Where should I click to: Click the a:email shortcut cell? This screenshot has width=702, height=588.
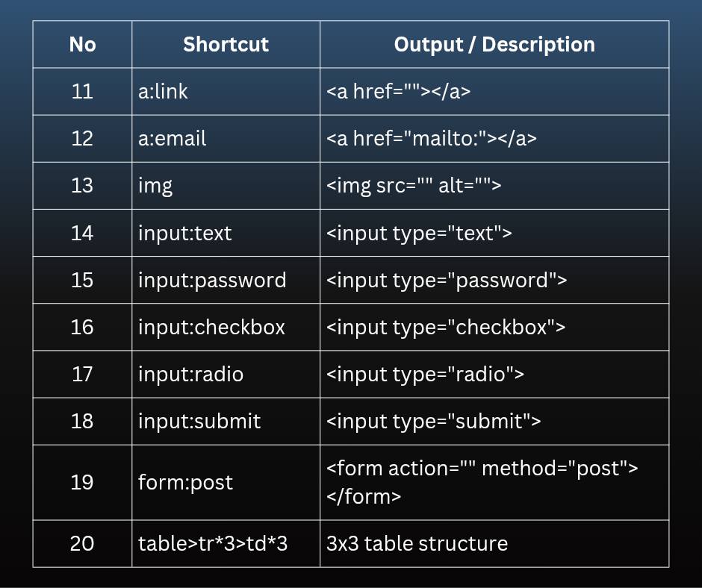tap(226, 139)
